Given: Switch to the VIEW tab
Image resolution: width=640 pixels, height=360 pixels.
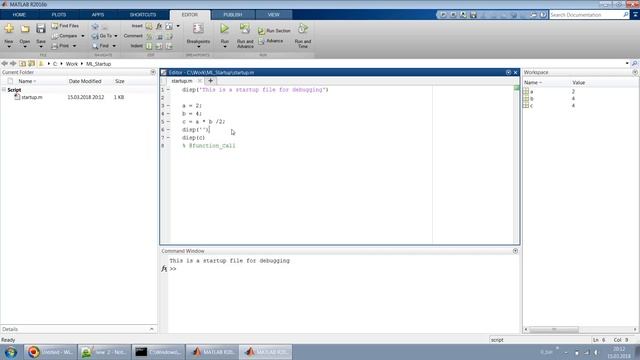Looking at the screenshot, I should [x=273, y=15].
